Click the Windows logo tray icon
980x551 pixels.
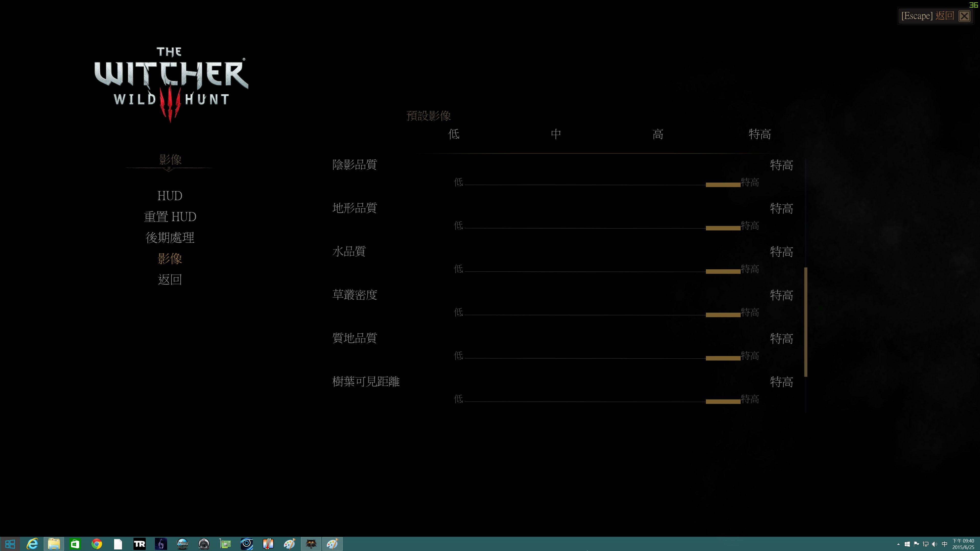(x=907, y=544)
